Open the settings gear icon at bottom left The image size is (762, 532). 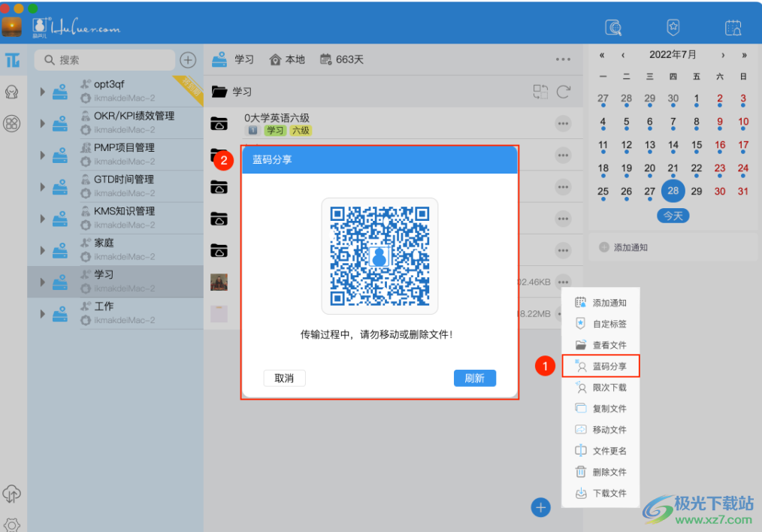pos(12,524)
